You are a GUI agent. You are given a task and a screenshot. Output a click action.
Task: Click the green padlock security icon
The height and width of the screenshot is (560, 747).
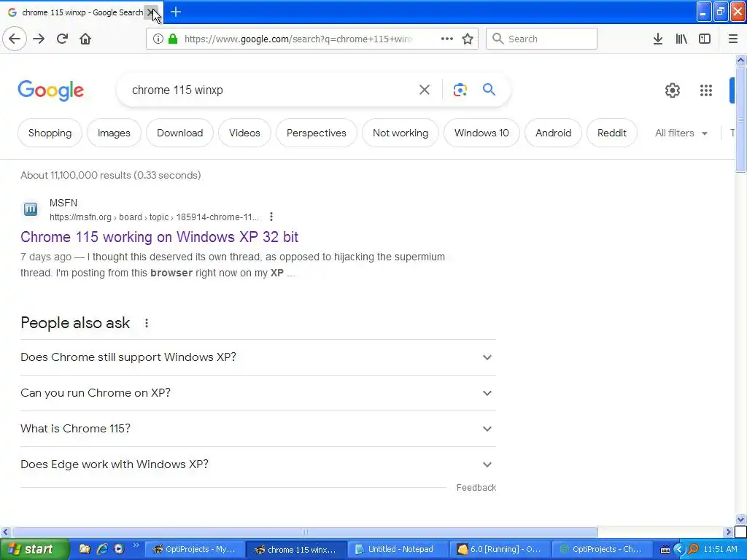[x=173, y=39]
